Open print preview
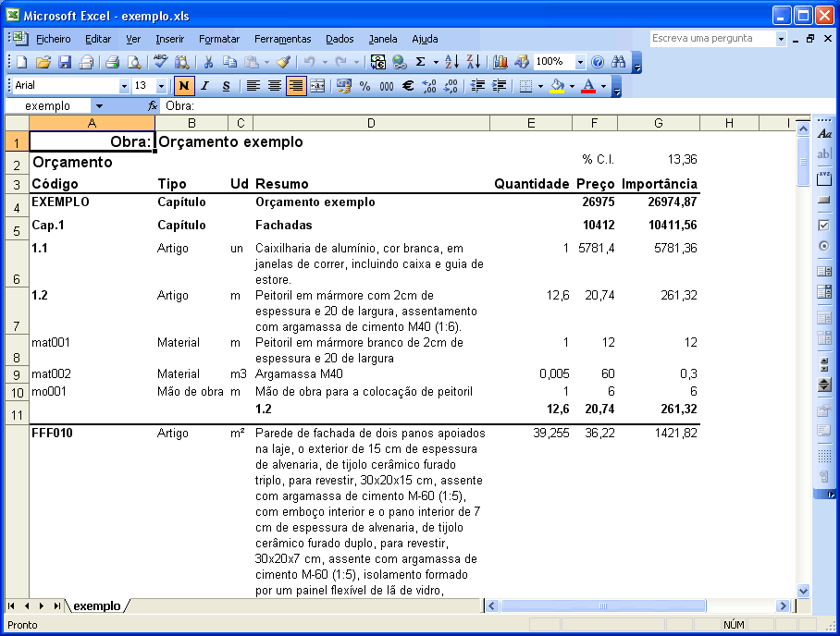The image size is (840, 636). [134, 62]
